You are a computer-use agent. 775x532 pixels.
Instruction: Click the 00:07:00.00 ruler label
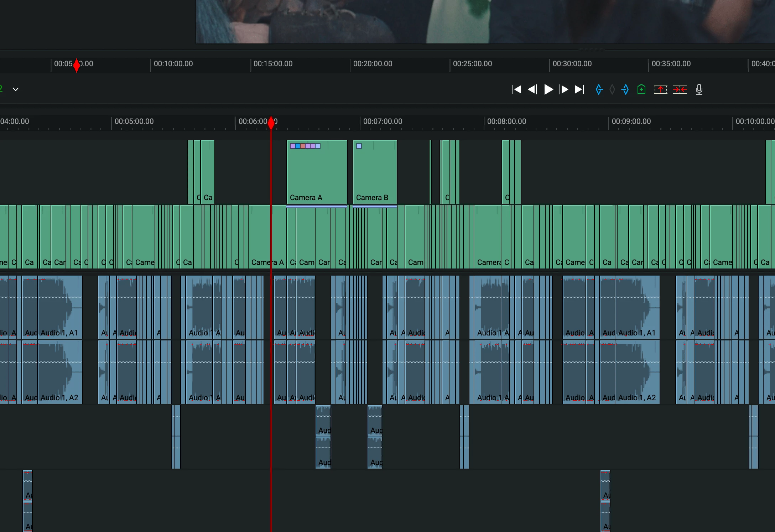click(x=383, y=121)
